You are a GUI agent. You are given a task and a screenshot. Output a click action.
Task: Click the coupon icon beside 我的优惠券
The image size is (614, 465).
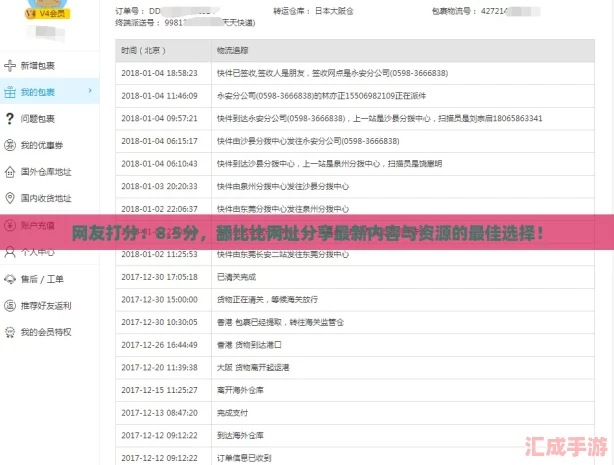pos(10,145)
